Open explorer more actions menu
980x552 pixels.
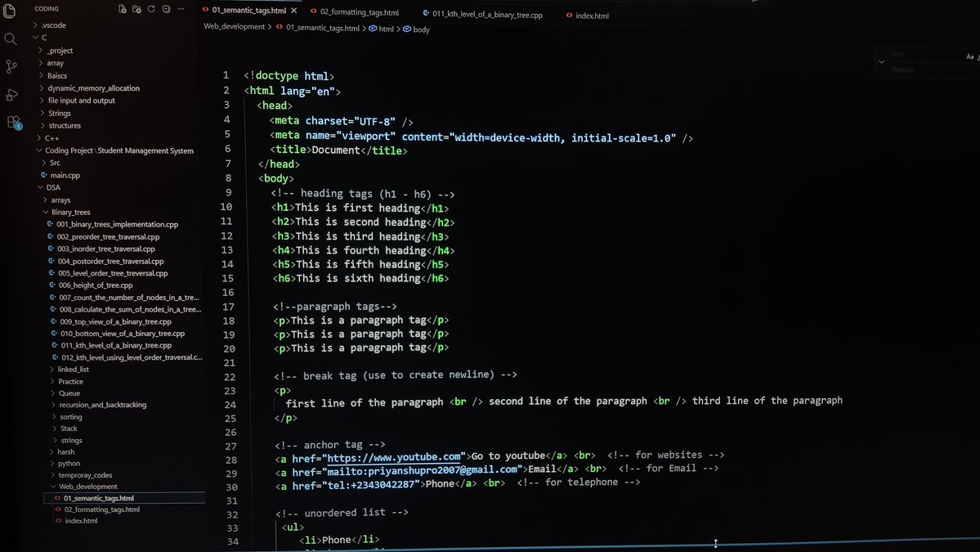point(181,9)
